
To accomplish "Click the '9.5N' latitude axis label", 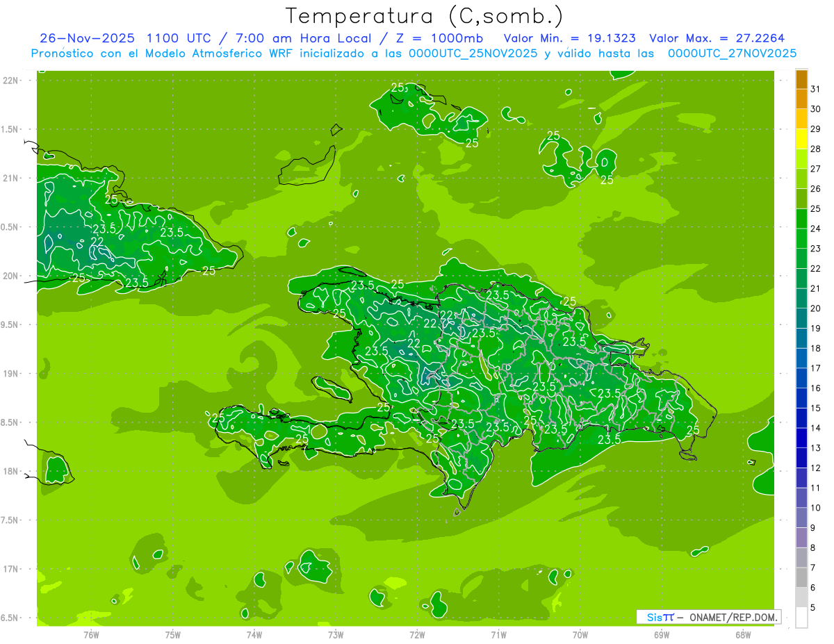I will [10, 324].
